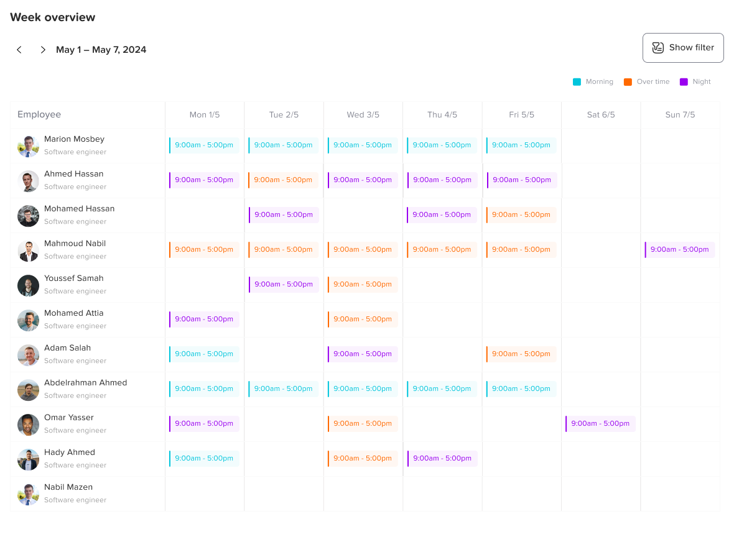Open Mahmoud Nabil's Sunday night shift
Image resolution: width=734 pixels, height=560 pixels.
click(x=679, y=250)
